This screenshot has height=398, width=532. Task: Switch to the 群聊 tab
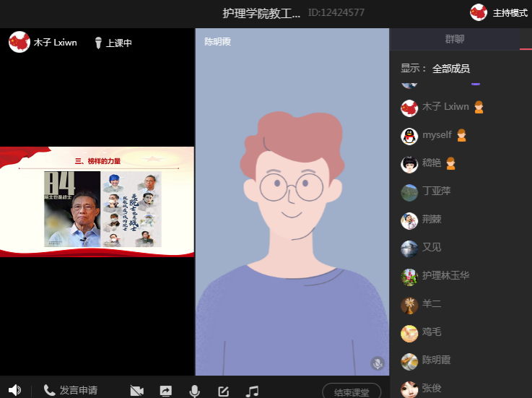(x=454, y=39)
